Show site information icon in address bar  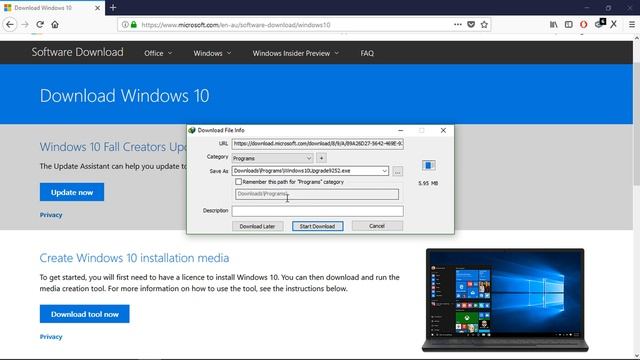click(125, 24)
